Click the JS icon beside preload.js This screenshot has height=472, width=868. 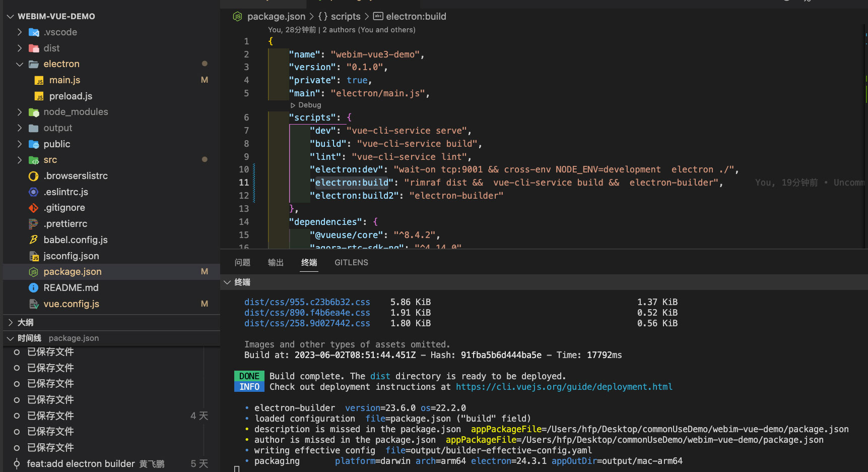coord(39,96)
